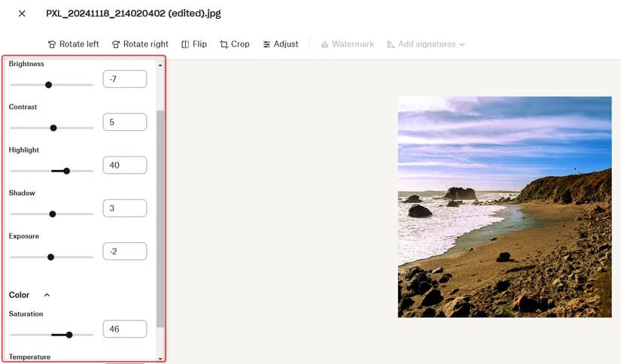Click the Crop tool icon
This screenshot has width=621, height=364.
[x=224, y=44]
